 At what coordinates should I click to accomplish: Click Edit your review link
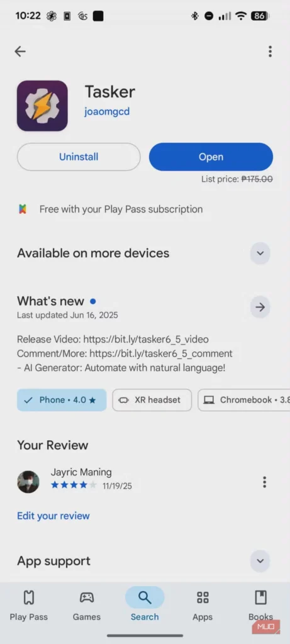pyautogui.click(x=53, y=516)
